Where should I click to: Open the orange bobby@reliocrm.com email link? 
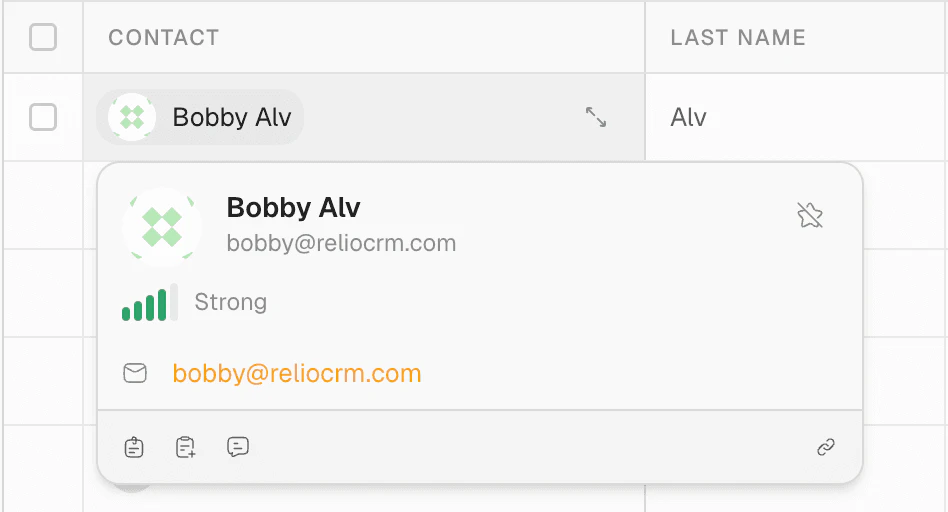[297, 373]
